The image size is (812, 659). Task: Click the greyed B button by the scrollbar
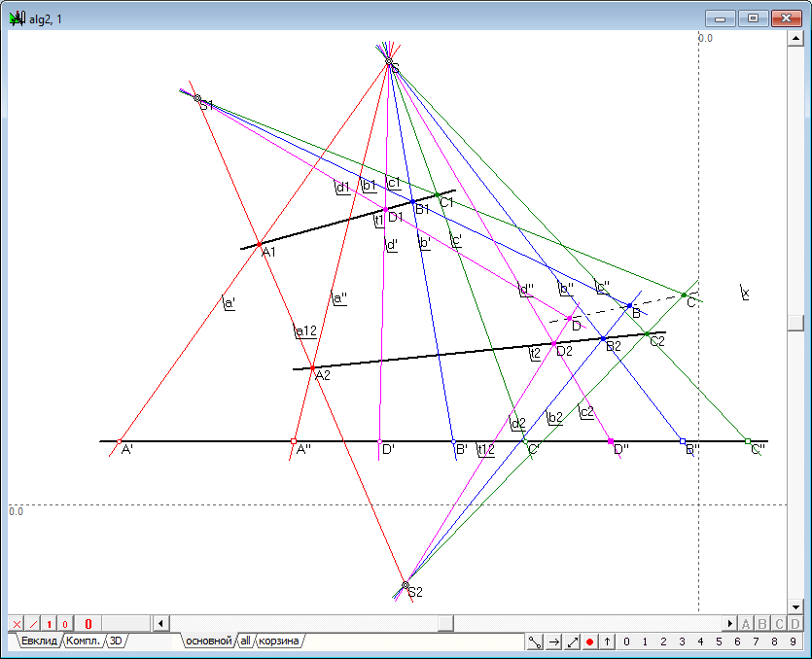(762, 624)
